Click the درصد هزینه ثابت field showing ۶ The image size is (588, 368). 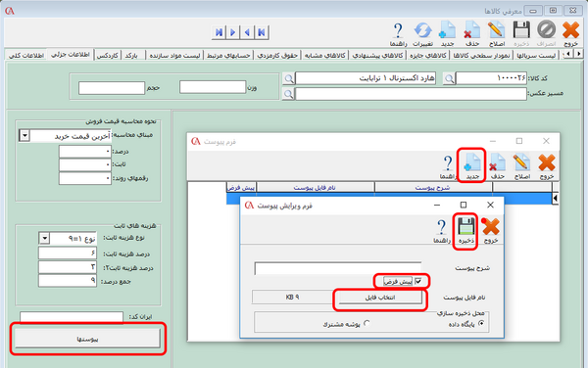point(68,253)
